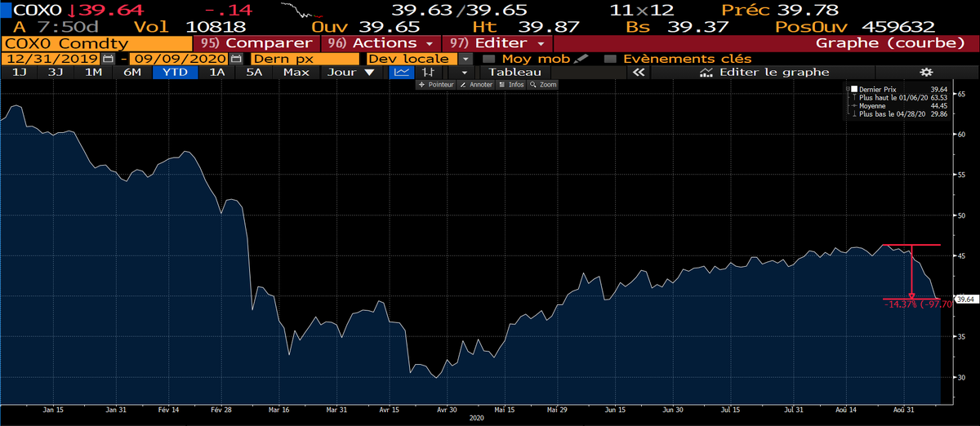Select the Max time range tab
The width and height of the screenshot is (980, 426).
[x=296, y=73]
